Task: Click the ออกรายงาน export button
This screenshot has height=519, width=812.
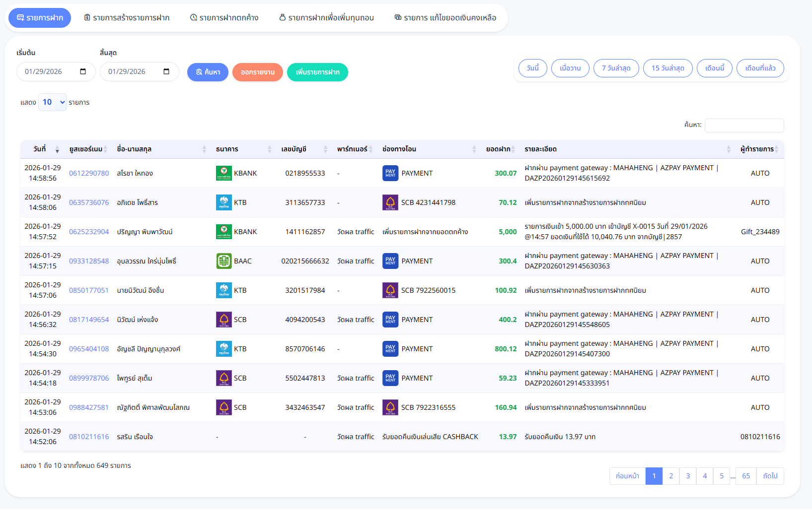Action: 257,72
